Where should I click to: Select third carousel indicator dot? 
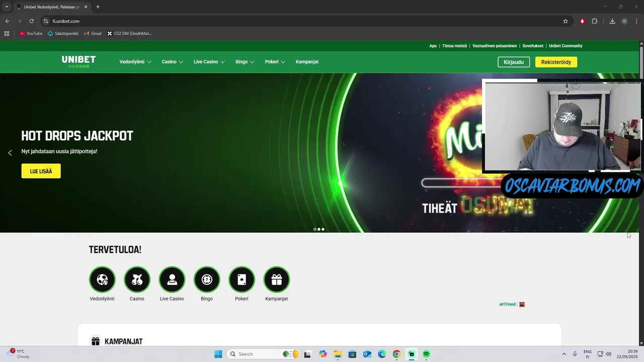click(323, 229)
